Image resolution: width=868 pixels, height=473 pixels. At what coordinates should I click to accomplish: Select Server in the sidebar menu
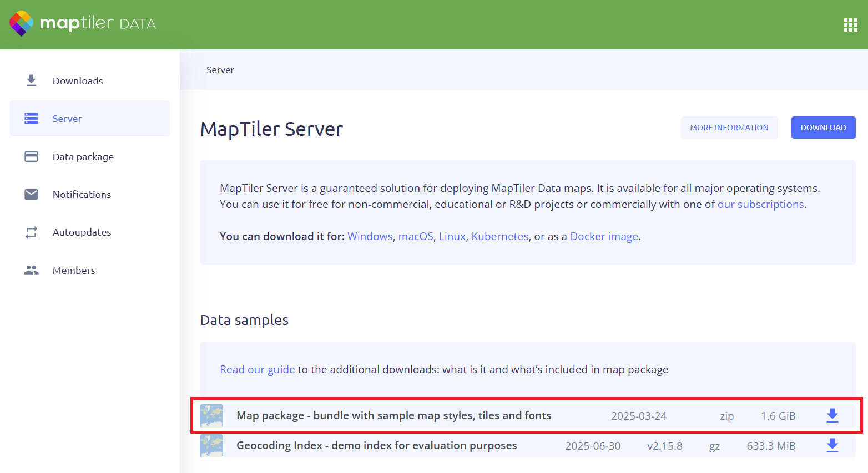(67, 119)
